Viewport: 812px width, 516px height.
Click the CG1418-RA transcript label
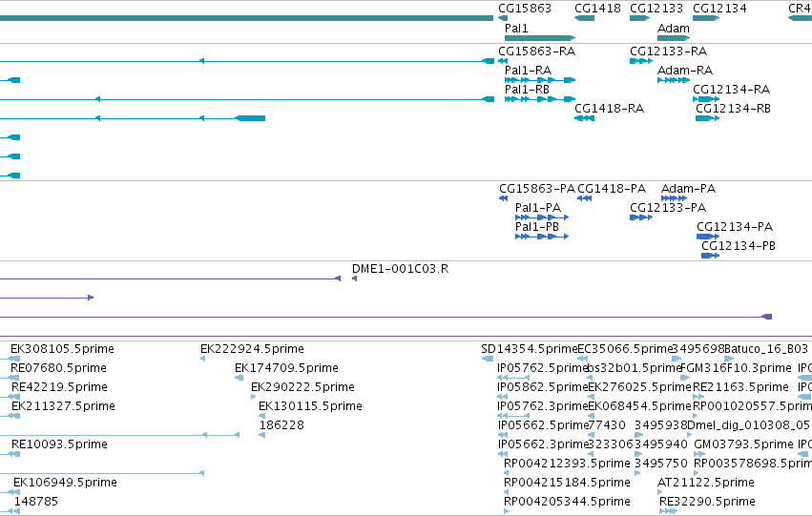coord(609,109)
